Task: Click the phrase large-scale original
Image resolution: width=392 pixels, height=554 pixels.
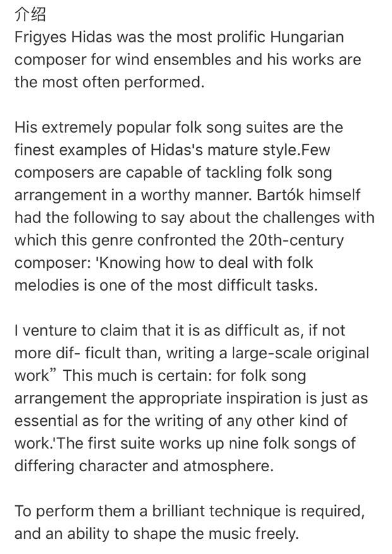Action: point(300,353)
